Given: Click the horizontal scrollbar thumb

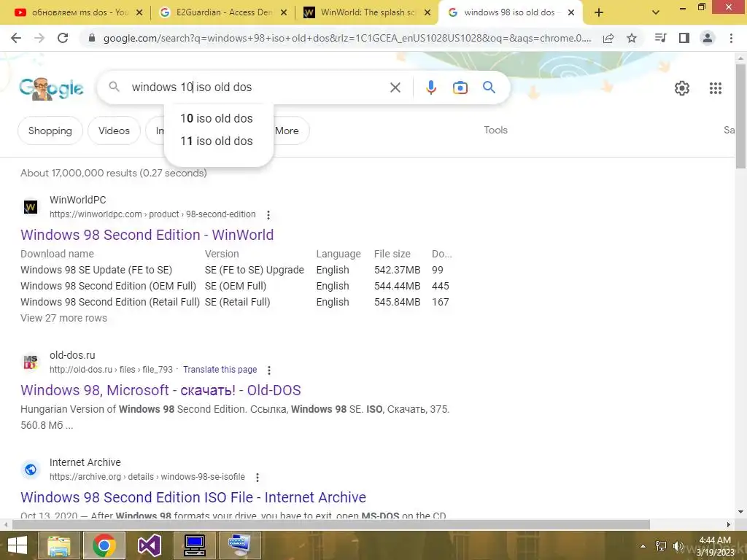Looking at the screenshot, I should tap(331, 524).
